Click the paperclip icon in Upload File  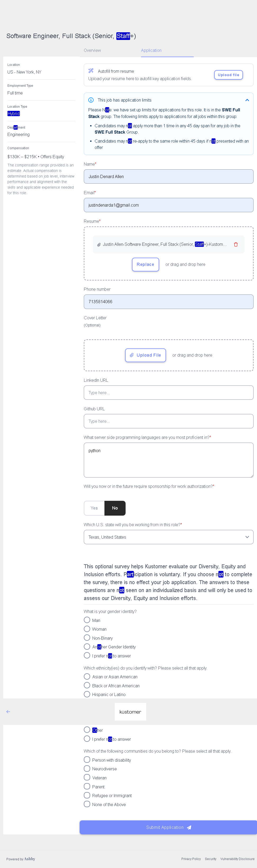click(132, 355)
